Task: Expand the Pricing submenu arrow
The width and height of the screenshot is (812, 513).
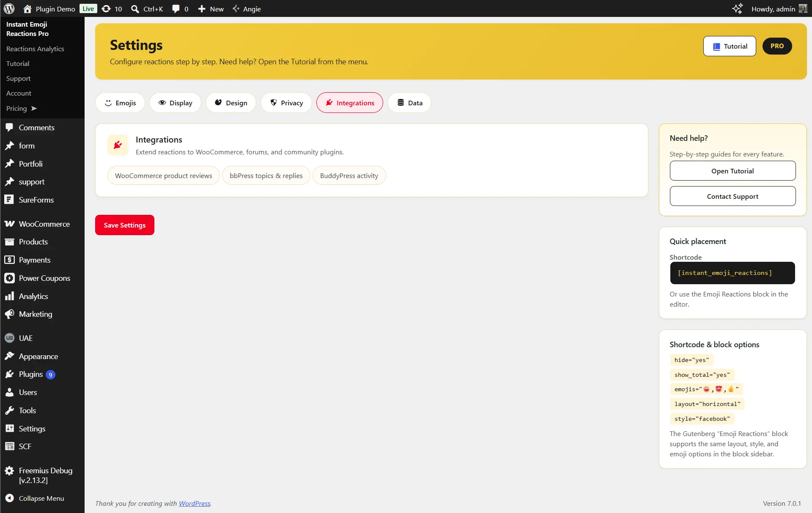Action: pos(34,108)
